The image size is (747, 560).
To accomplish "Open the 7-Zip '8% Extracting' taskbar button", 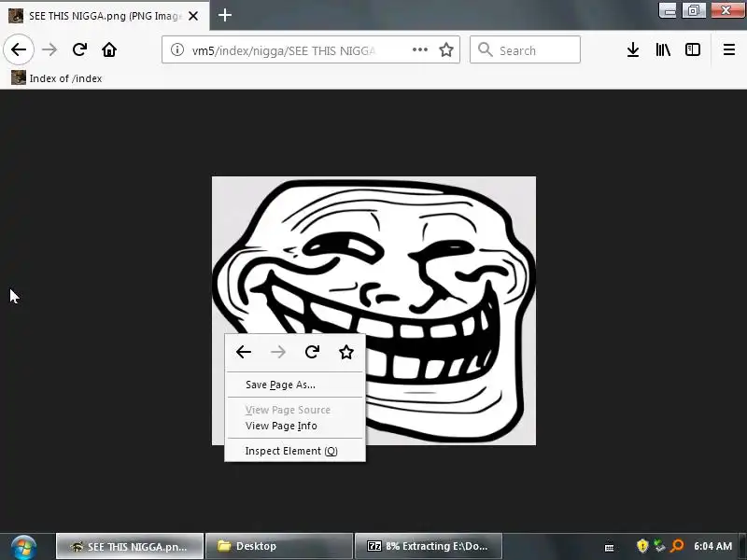I will tap(429, 546).
